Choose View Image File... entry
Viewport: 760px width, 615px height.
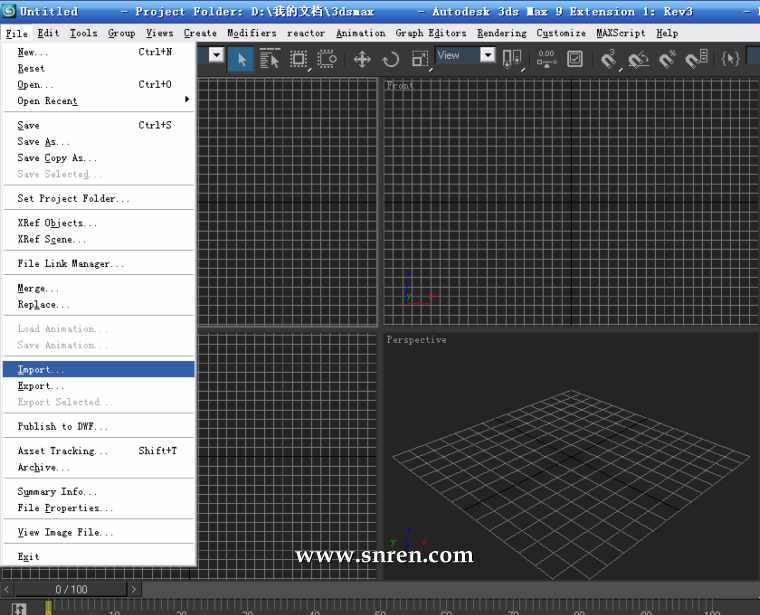[99, 532]
